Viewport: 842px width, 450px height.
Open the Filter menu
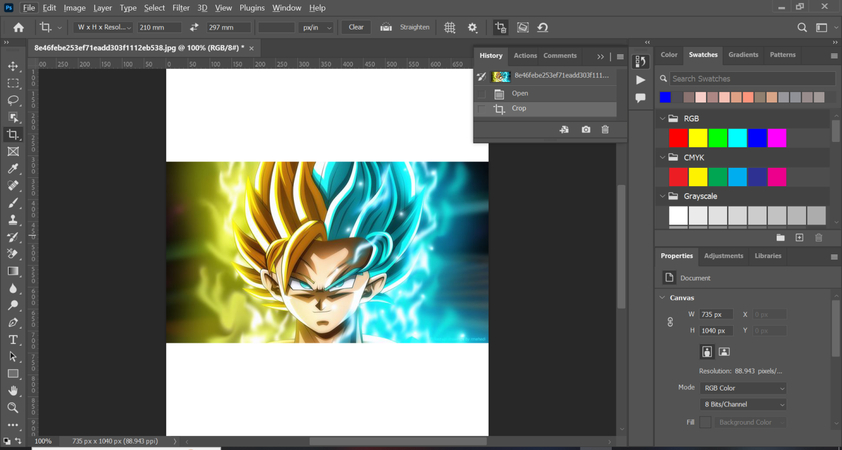tap(181, 8)
